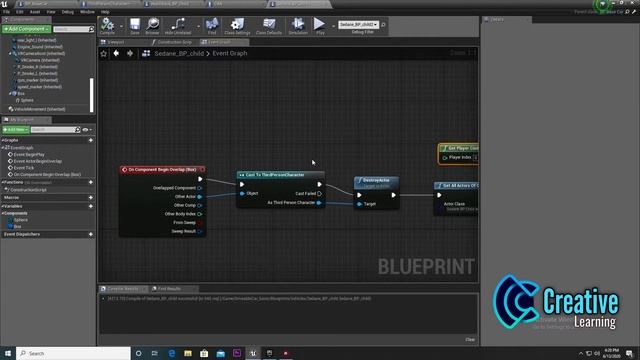Click the Sweep Result output pin
Image resolution: width=640 pixels, height=360 pixels.
[x=200, y=231]
